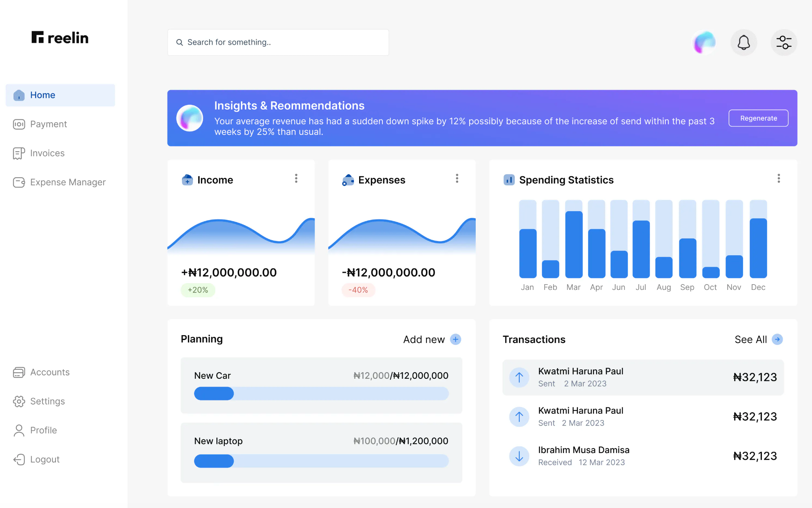The height and width of the screenshot is (508, 812).
Task: Click the New Car progress bar
Action: 321,393
